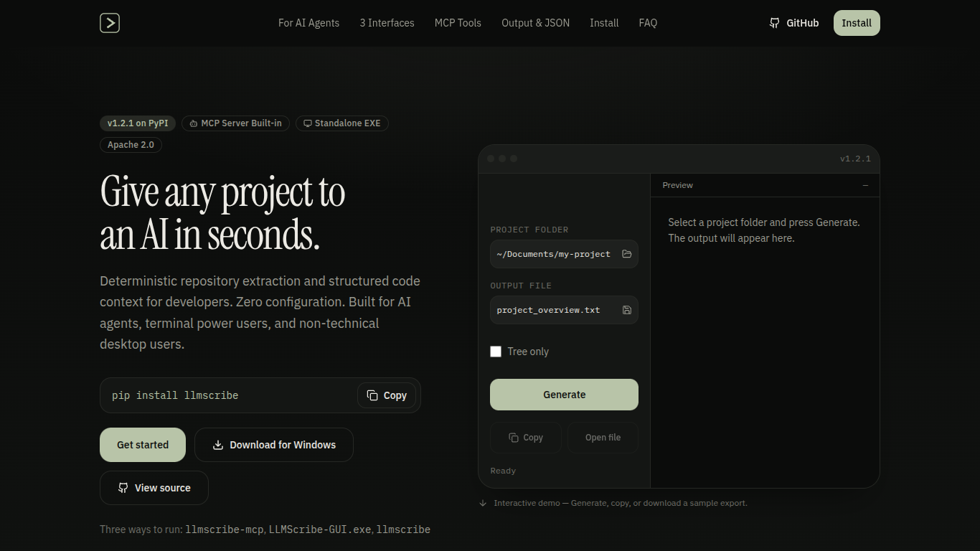
Task: Go to 3 Interfaces section
Action: pyautogui.click(x=387, y=23)
